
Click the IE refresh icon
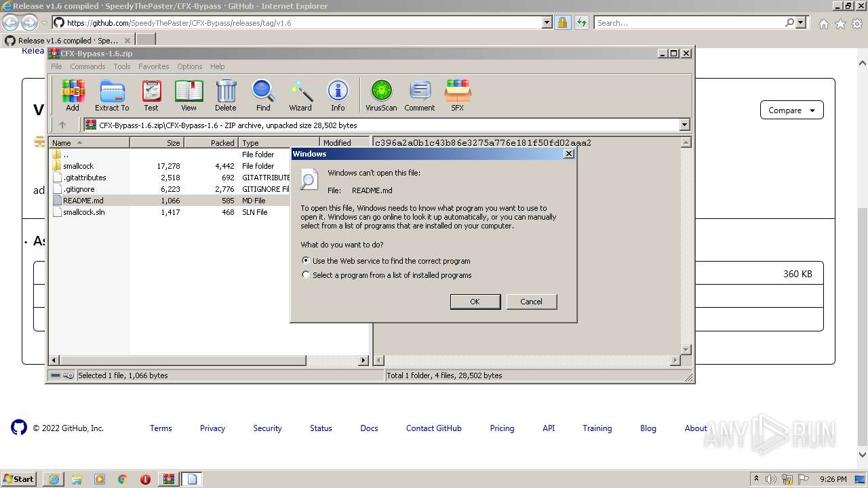[581, 23]
